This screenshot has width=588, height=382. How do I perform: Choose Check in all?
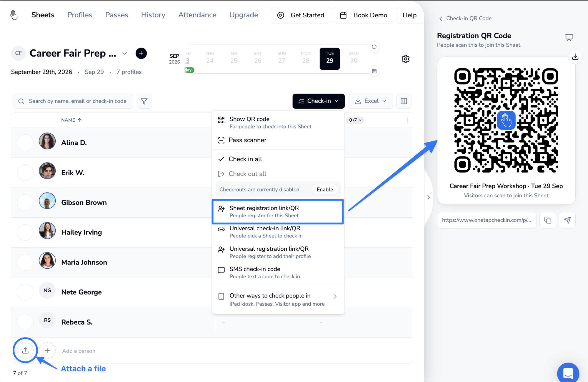[x=278, y=159]
